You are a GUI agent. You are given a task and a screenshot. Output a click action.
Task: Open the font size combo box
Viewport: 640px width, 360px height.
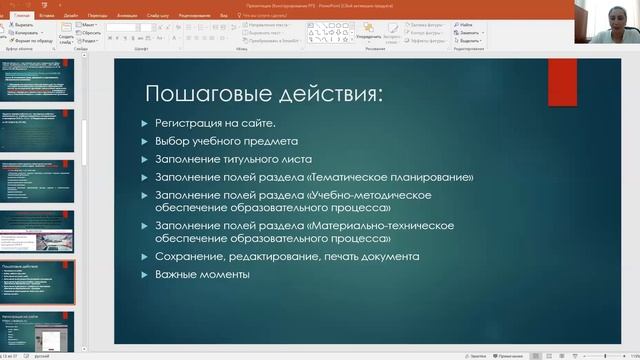pos(147,27)
